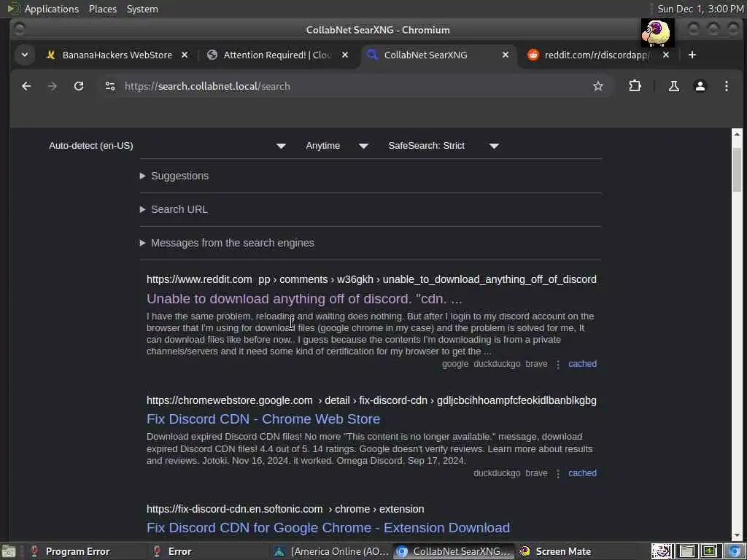Click the reddit.com result URL text
Viewport: 747px width, 560px height.
371,279
